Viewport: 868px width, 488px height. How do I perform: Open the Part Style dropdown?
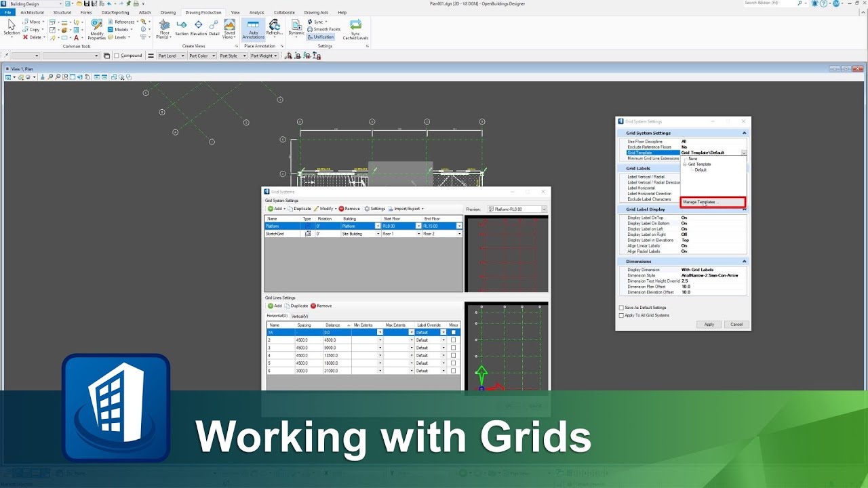233,56
